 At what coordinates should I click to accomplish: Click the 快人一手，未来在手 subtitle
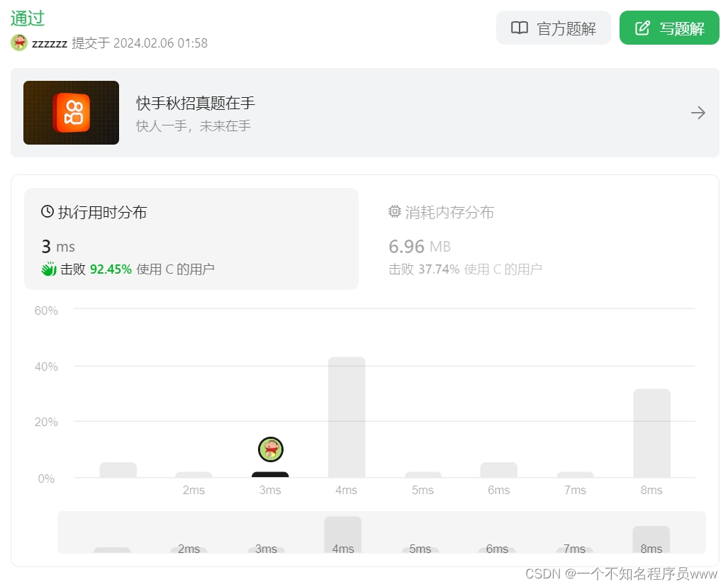tap(194, 126)
